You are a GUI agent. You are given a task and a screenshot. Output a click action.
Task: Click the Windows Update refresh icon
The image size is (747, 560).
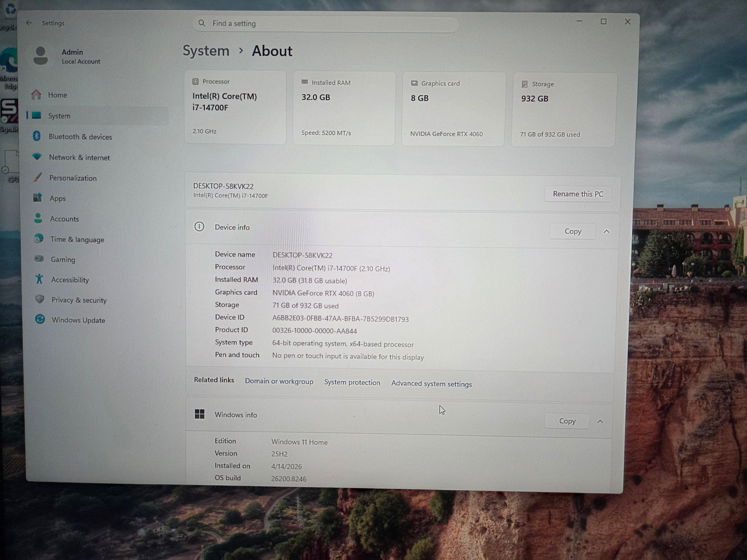pos(40,319)
